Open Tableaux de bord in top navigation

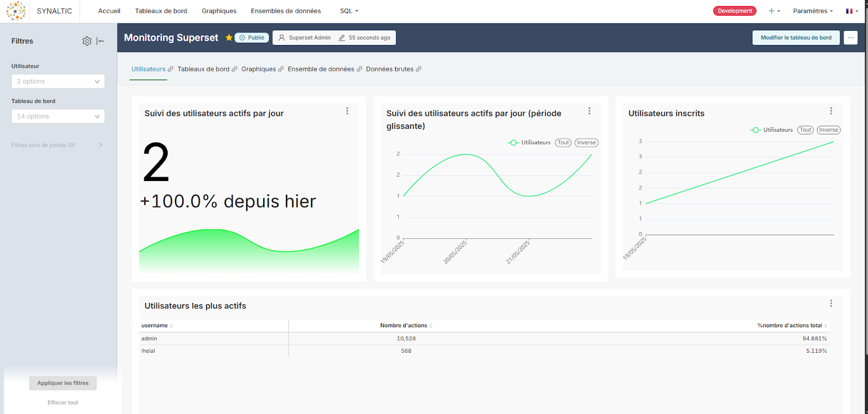point(161,11)
